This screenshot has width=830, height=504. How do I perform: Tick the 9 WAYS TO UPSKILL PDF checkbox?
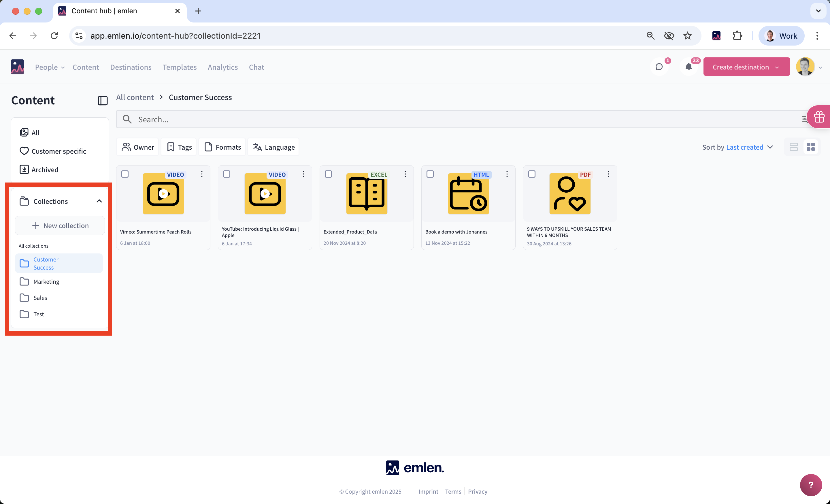coord(532,174)
